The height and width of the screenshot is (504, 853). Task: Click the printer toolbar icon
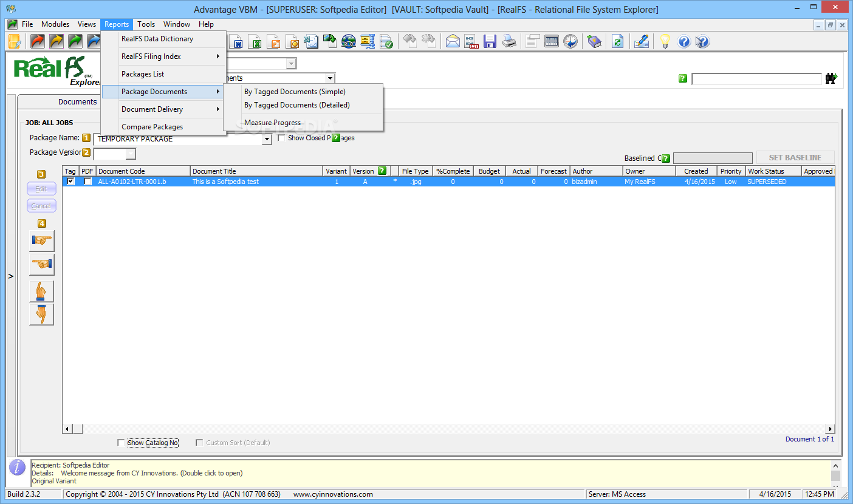[509, 41]
